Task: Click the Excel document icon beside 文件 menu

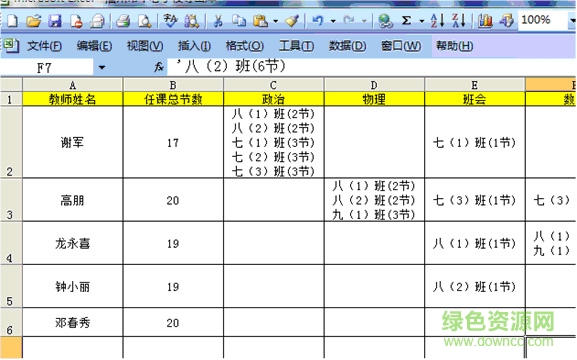Action: coord(11,46)
